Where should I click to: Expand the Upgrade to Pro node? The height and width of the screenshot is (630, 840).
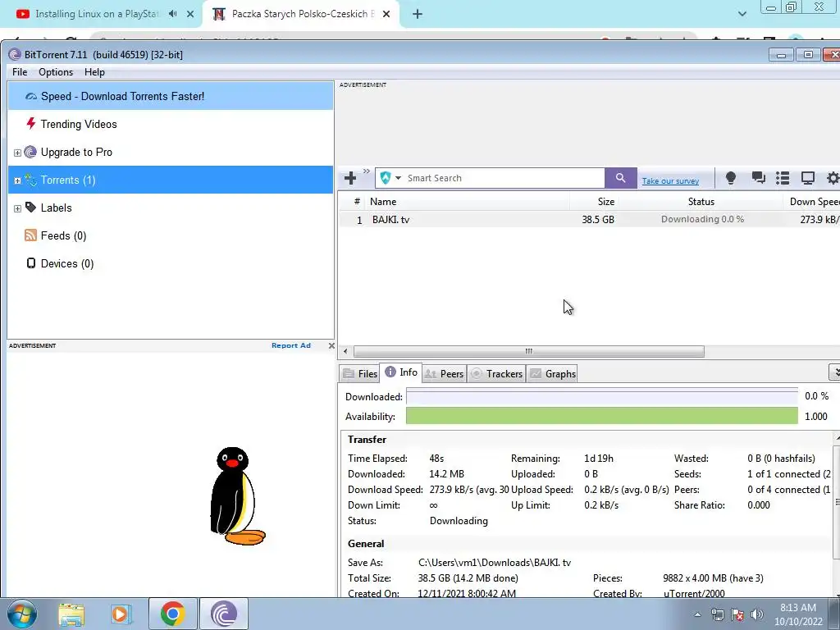(x=18, y=153)
